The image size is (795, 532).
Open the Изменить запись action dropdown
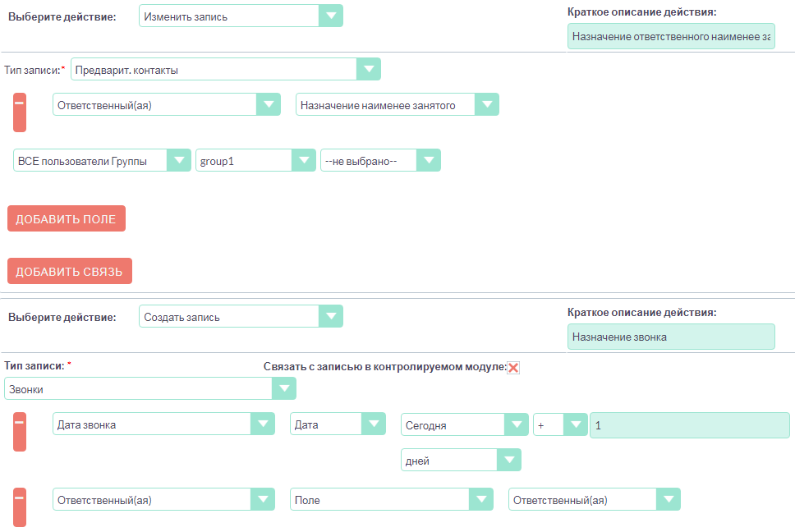tap(241, 16)
